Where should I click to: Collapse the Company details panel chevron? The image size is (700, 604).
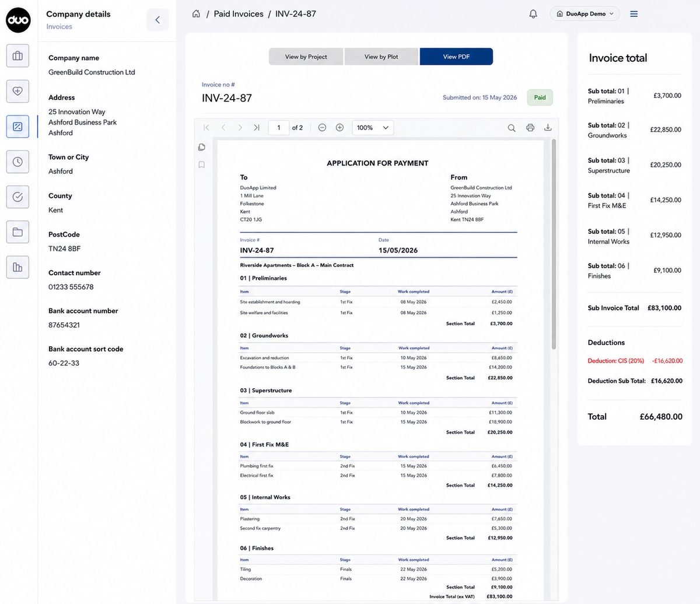157,20
